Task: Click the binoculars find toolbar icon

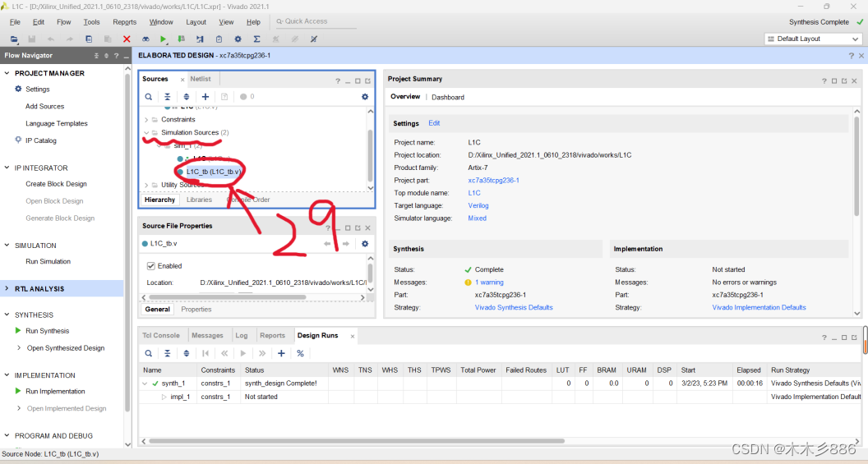Action: click(145, 39)
